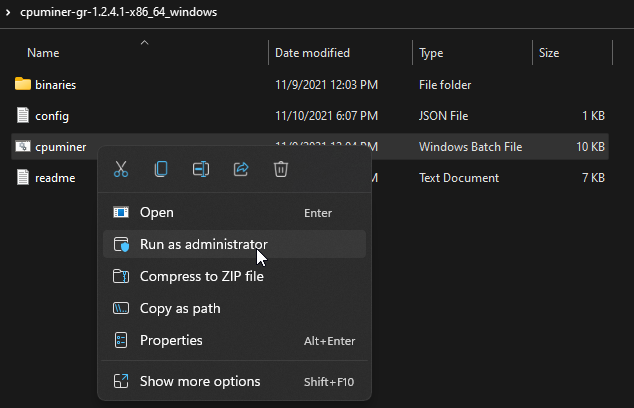Click the Copy icon in context menu

click(161, 169)
